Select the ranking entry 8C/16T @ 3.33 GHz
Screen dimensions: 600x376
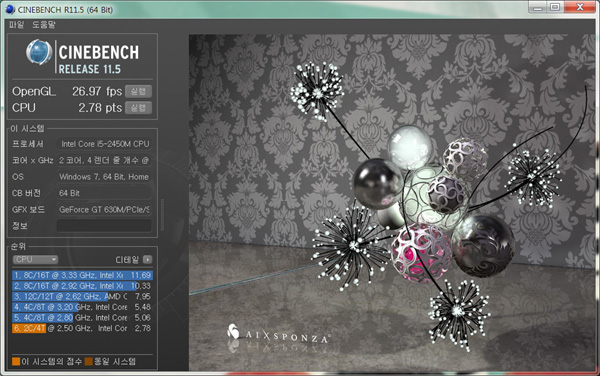pos(82,275)
